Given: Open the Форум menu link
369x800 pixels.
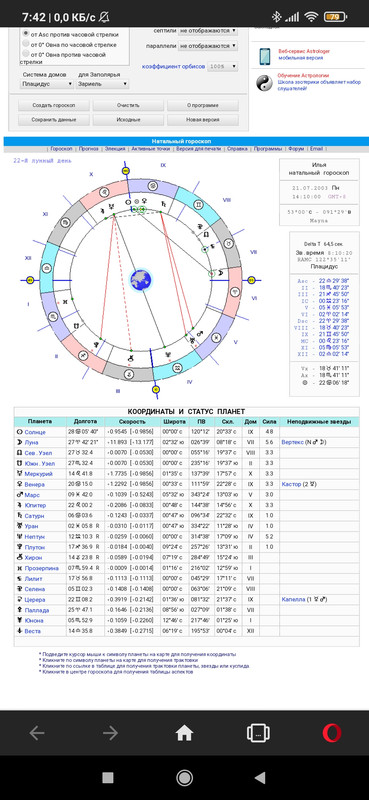Looking at the screenshot, I should (x=296, y=149).
